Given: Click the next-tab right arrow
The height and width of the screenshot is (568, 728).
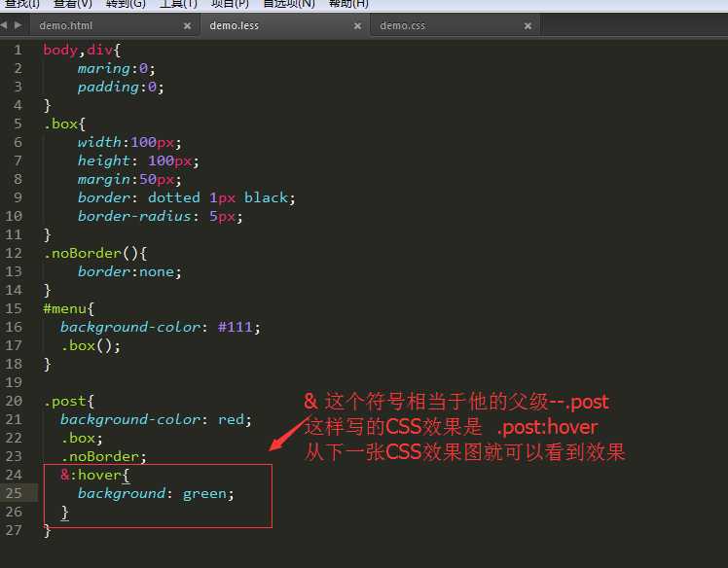Looking at the screenshot, I should 18,25.
